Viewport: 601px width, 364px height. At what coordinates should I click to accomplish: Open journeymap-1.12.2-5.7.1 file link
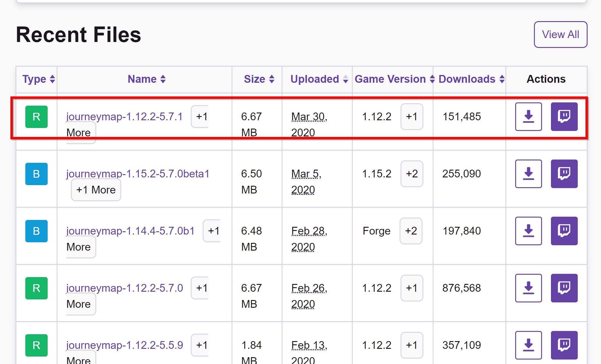tap(124, 117)
